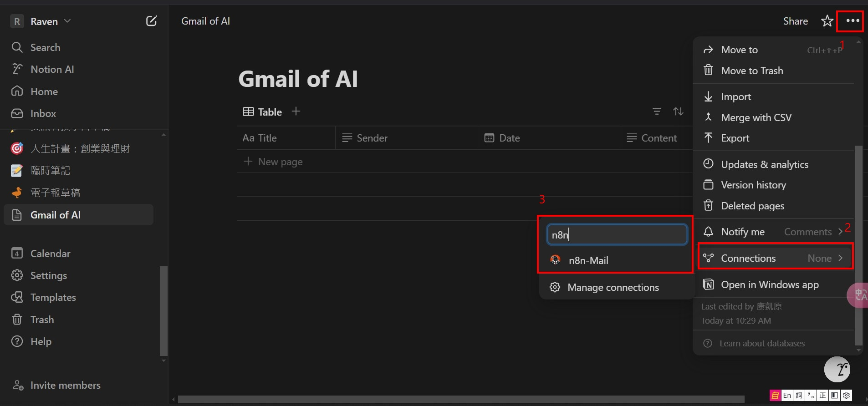The height and width of the screenshot is (406, 868).
Task: Expand Notify me Comments submenu
Action: (x=773, y=232)
